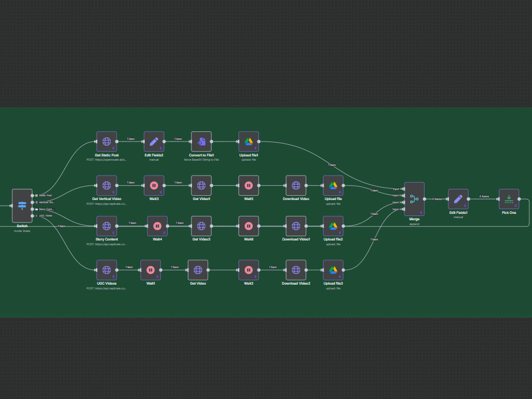The image size is (532, 399).
Task: Open the Download Video node
Action: 296,185
